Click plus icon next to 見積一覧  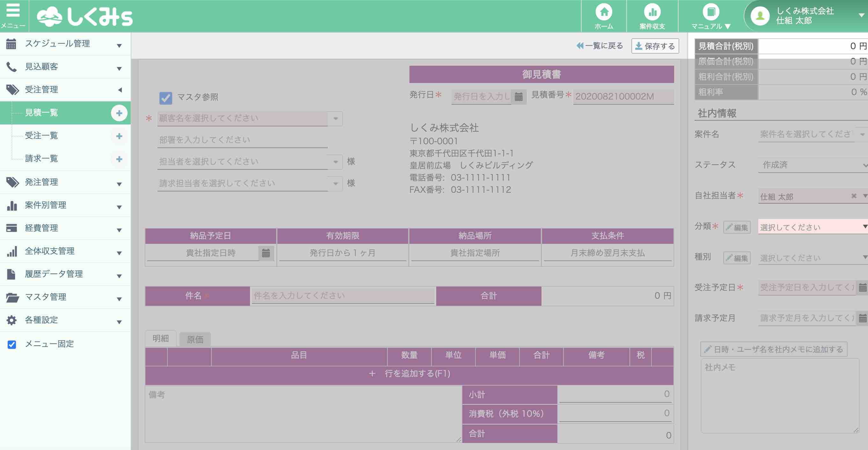pos(119,113)
